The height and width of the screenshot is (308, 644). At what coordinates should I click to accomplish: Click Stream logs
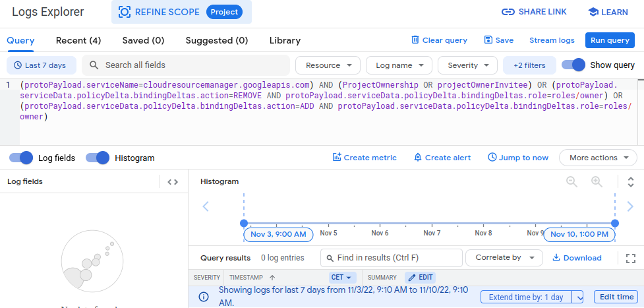click(x=552, y=40)
